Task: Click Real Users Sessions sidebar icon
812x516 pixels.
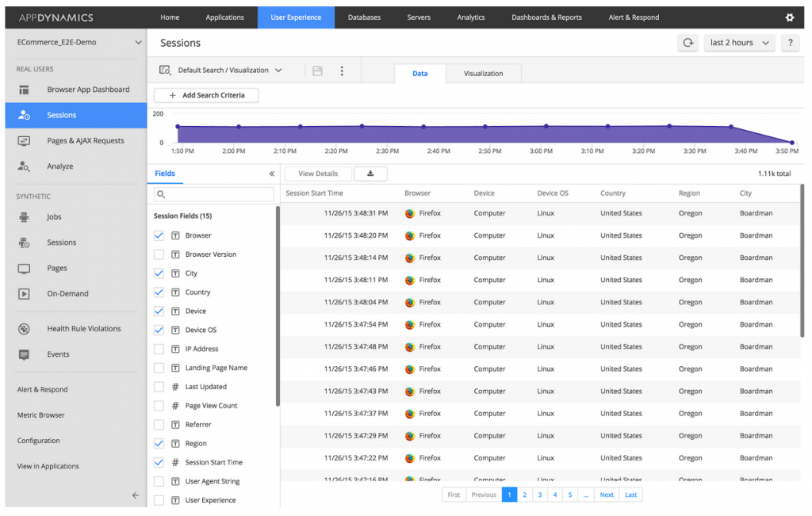Action: tap(24, 115)
